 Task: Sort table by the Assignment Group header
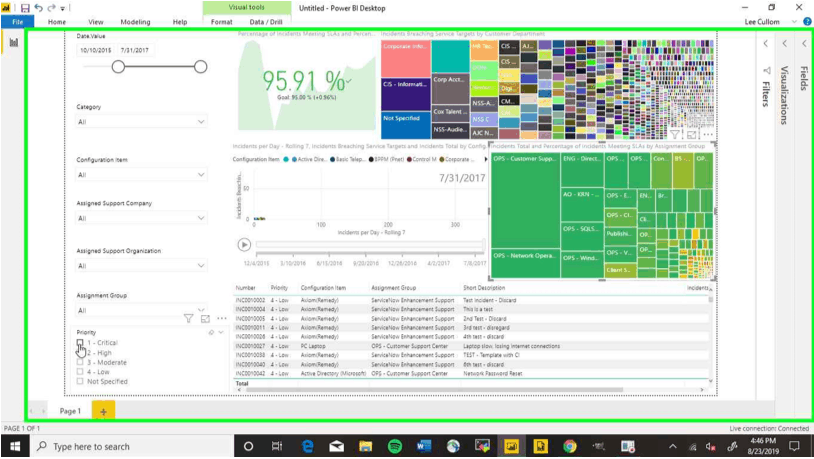pos(394,288)
